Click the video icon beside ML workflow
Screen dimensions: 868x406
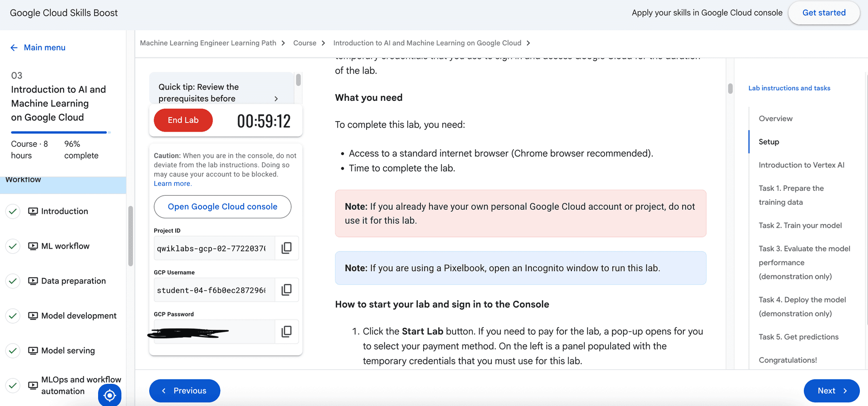33,246
